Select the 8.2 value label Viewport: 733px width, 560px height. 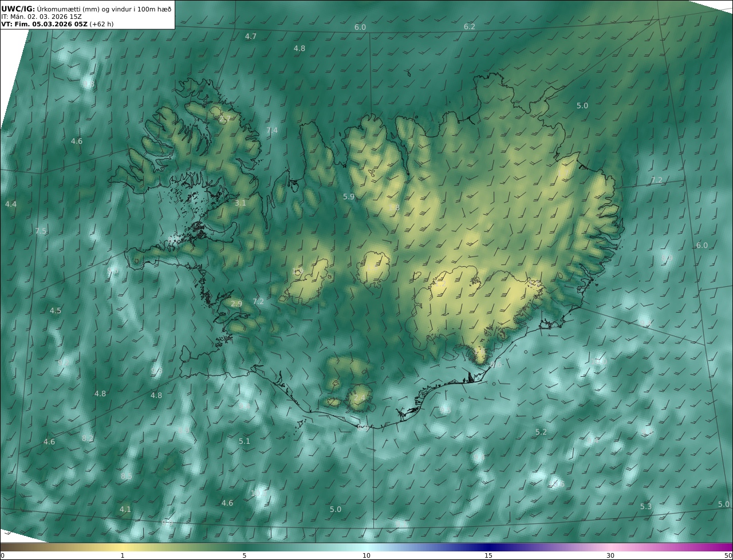(x=88, y=439)
